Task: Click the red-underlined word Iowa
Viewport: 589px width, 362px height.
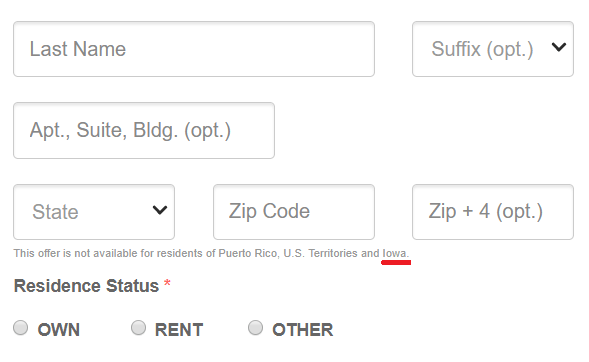Action: 394,253
